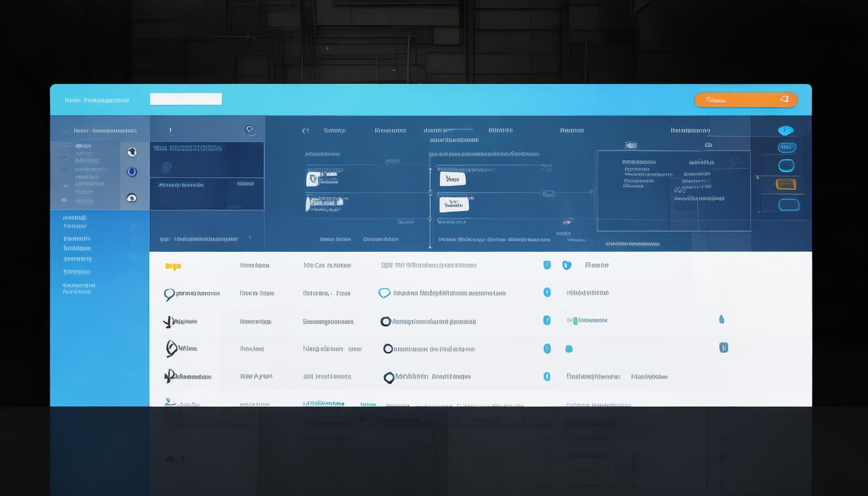Expand the chevron beside the first sidebar menu item

click(x=132, y=225)
